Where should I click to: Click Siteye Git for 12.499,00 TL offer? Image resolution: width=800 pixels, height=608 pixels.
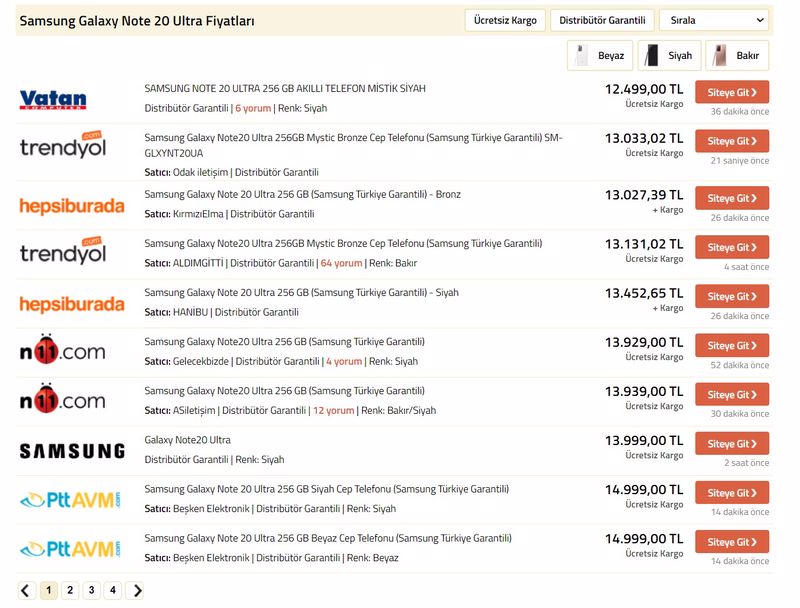(732, 92)
